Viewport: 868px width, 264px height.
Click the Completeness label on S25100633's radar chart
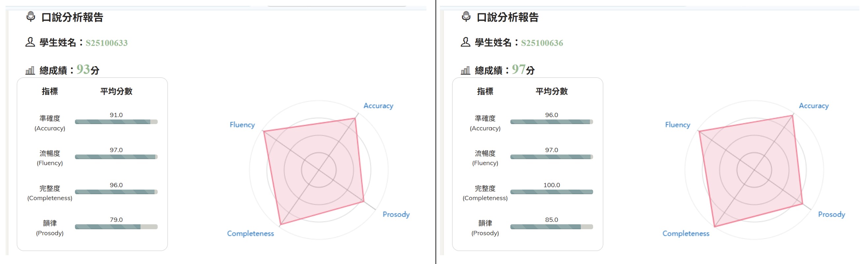point(250,233)
